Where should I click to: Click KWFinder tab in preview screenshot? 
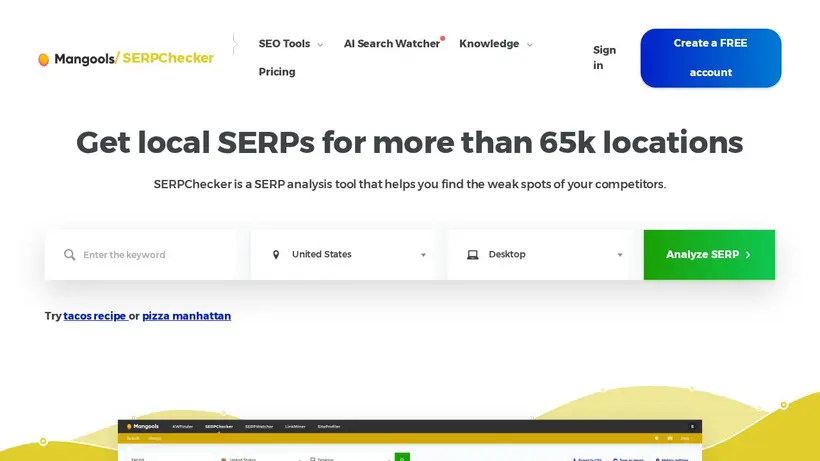pyautogui.click(x=183, y=427)
